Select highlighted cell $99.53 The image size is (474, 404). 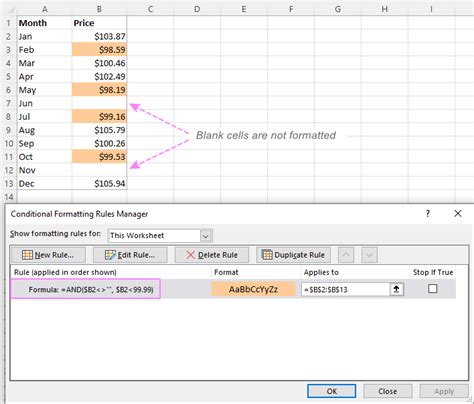[99, 157]
